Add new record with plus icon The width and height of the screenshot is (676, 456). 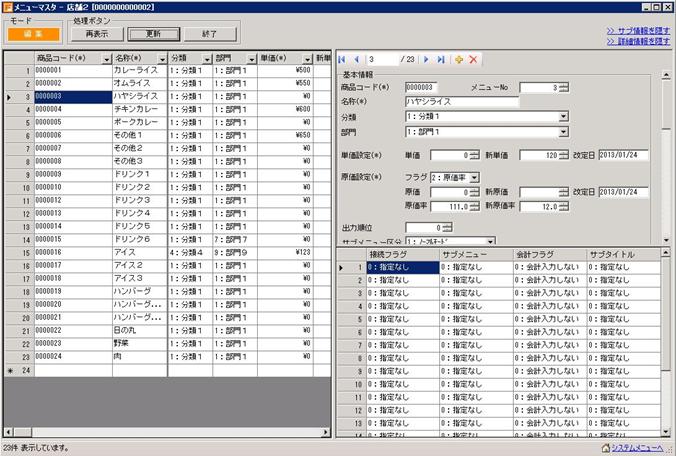tap(459, 59)
